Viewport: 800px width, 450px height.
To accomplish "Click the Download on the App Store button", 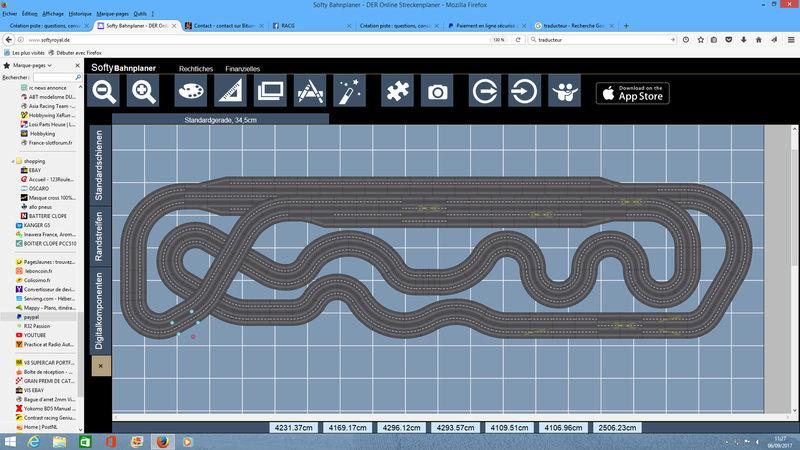I will coord(633,92).
